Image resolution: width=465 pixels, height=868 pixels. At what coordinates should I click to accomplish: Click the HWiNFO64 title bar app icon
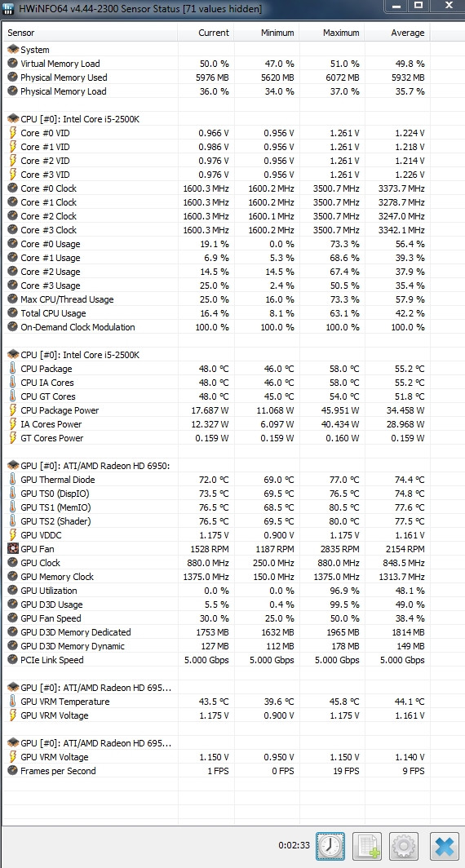coord(8,10)
